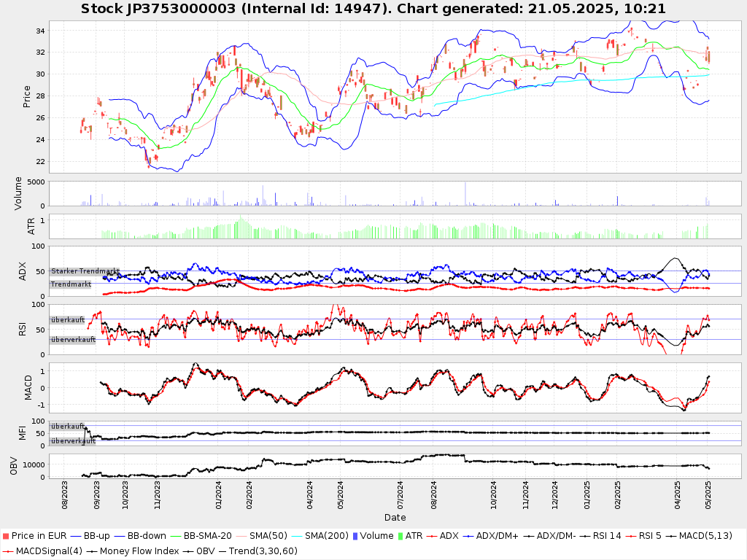Select the ADX/DM- legend entry

[549, 536]
